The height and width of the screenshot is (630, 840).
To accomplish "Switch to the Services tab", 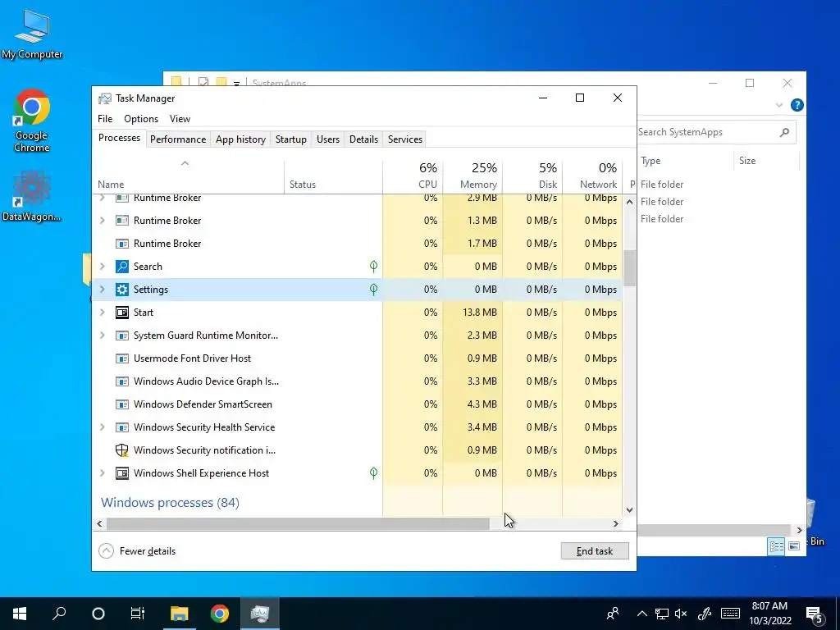I will pyautogui.click(x=405, y=139).
